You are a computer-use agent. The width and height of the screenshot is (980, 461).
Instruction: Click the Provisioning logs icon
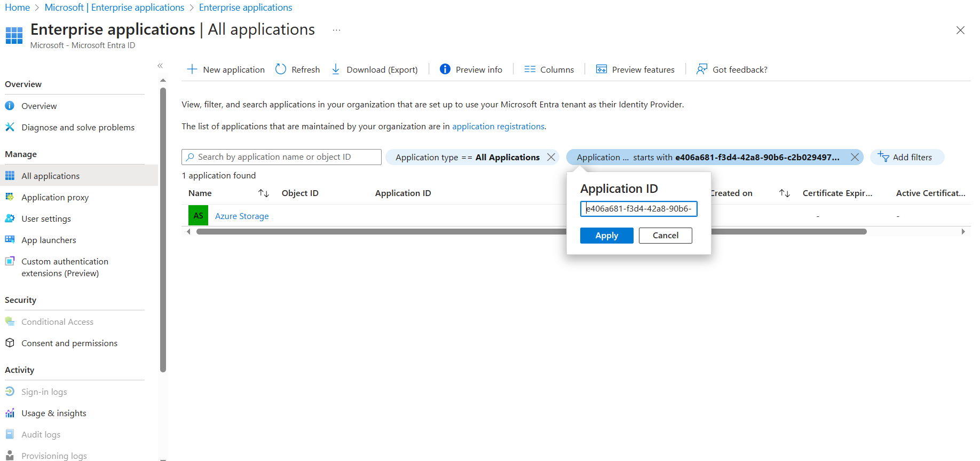(x=10, y=456)
